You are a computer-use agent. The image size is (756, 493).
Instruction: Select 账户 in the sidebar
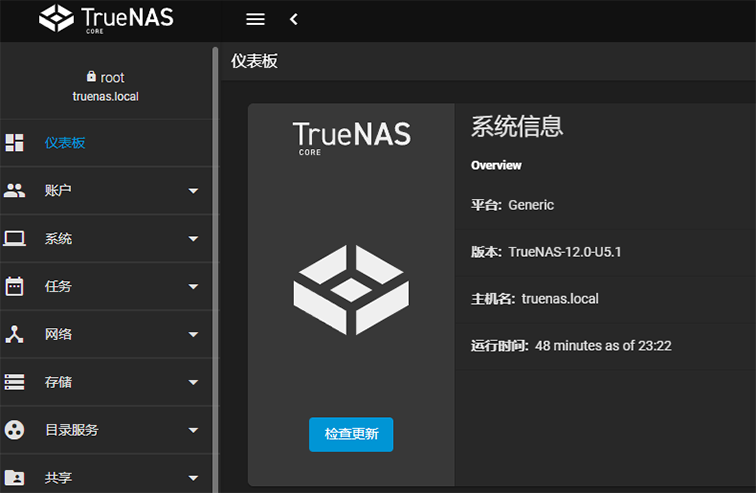106,190
